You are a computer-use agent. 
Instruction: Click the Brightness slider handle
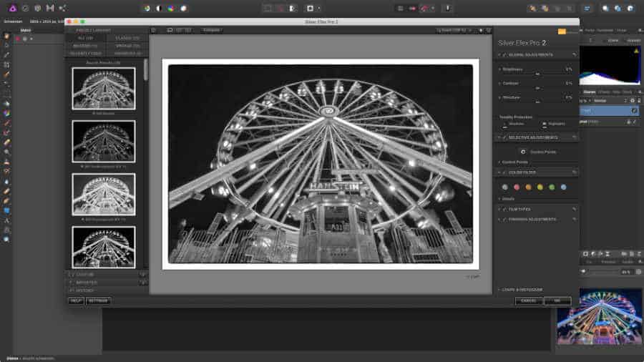[537, 74]
